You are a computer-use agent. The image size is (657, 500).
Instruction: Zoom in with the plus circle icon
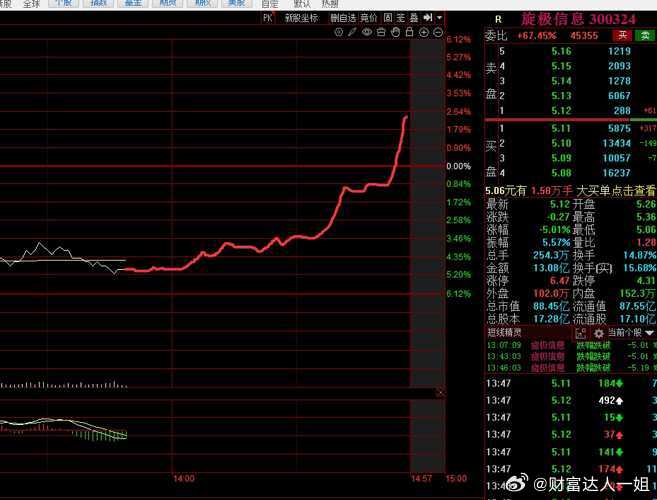point(424,32)
